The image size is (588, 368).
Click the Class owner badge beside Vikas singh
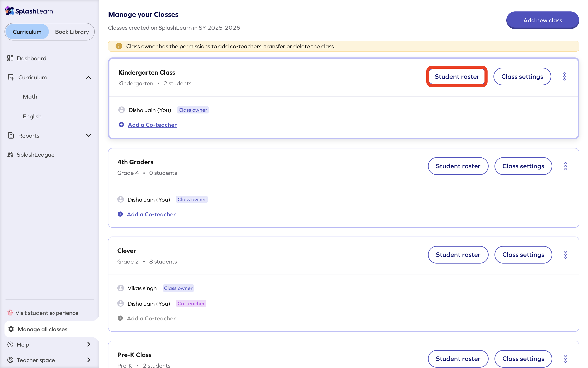[x=178, y=288]
